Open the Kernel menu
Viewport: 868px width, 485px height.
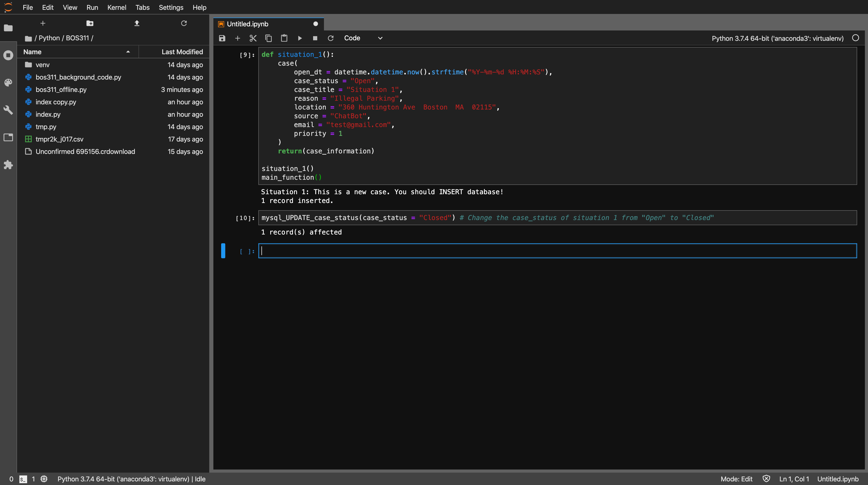pyautogui.click(x=117, y=7)
